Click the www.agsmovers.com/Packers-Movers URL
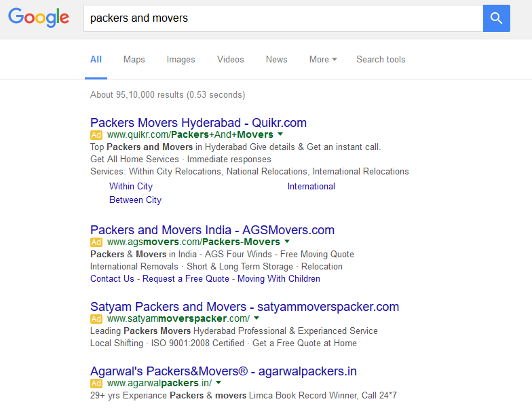 coord(193,242)
